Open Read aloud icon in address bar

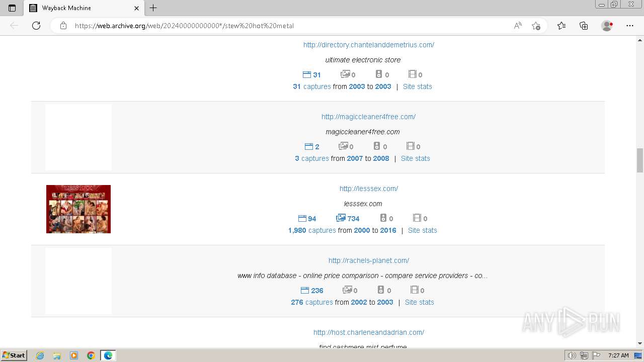(x=518, y=26)
